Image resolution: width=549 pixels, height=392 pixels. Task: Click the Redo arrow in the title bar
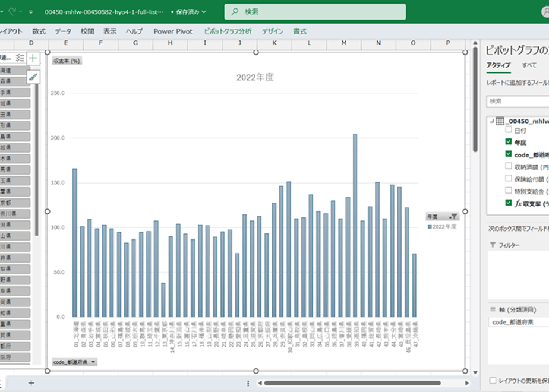(12, 11)
